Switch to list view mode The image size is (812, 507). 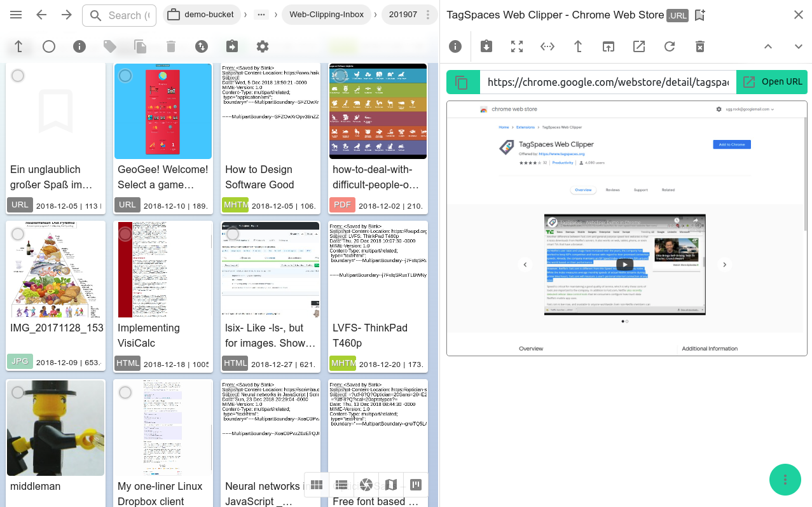[x=341, y=485]
